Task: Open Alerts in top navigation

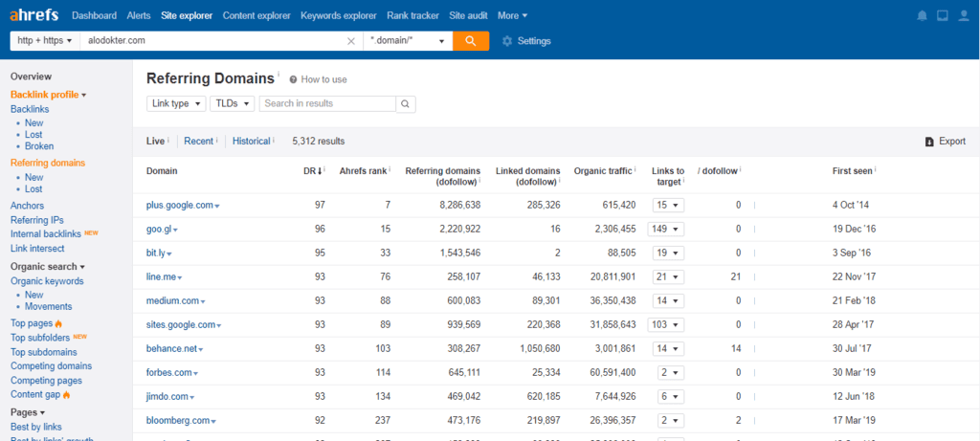Action: (139, 15)
